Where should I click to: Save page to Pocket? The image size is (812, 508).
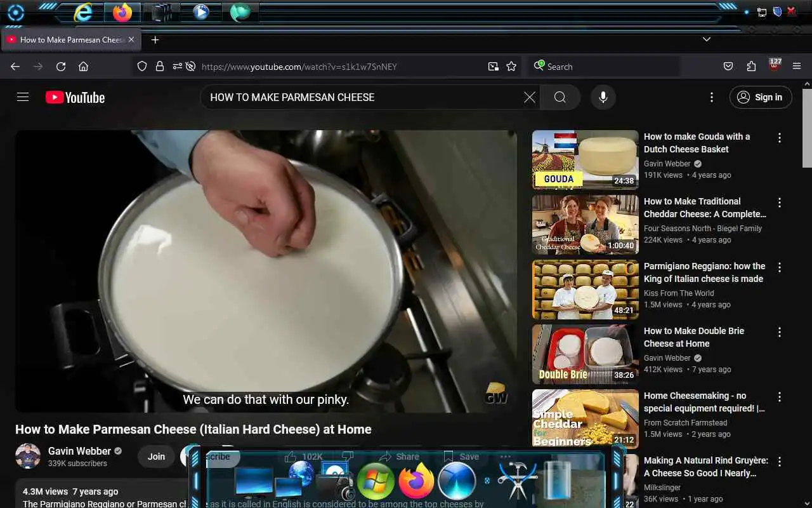tap(728, 67)
